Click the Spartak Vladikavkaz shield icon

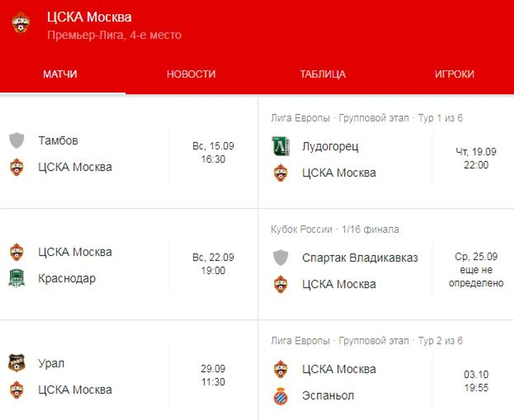click(x=281, y=258)
